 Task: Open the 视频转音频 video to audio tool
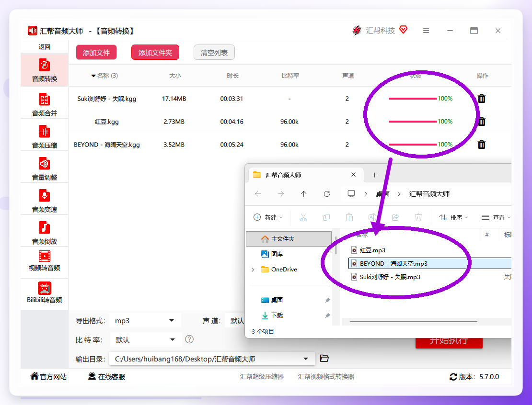[x=45, y=261]
